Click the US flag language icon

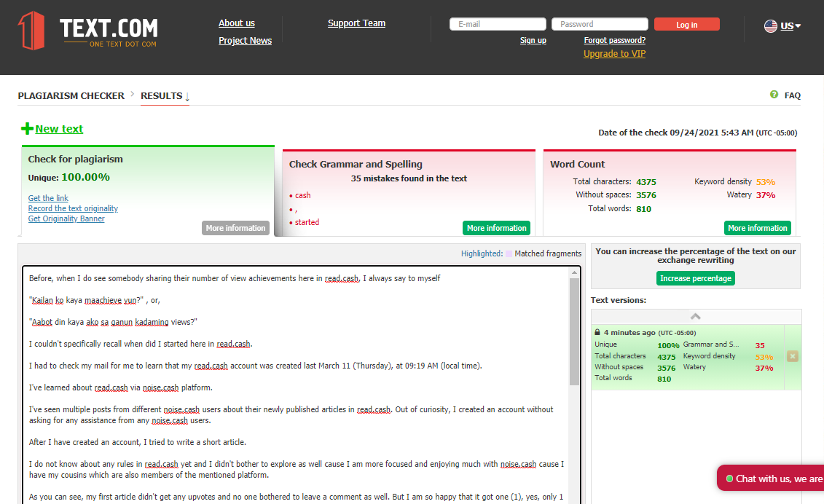pos(770,25)
